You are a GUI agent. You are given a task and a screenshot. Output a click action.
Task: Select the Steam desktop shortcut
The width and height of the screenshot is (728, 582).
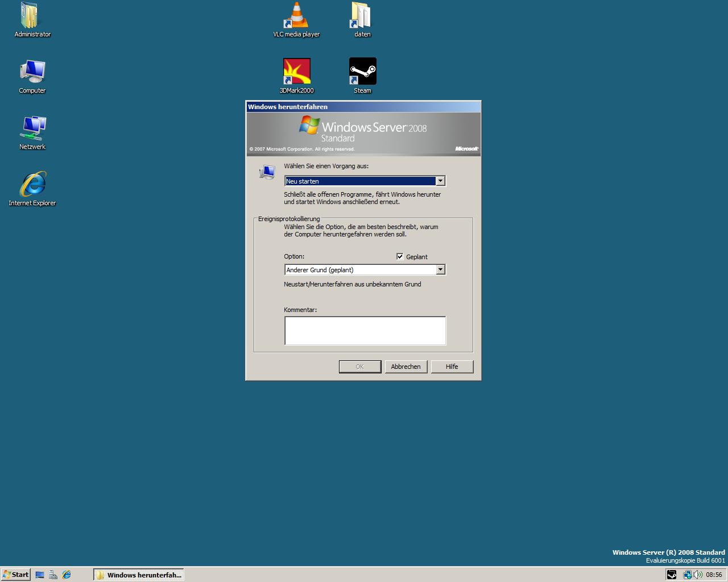[362, 72]
